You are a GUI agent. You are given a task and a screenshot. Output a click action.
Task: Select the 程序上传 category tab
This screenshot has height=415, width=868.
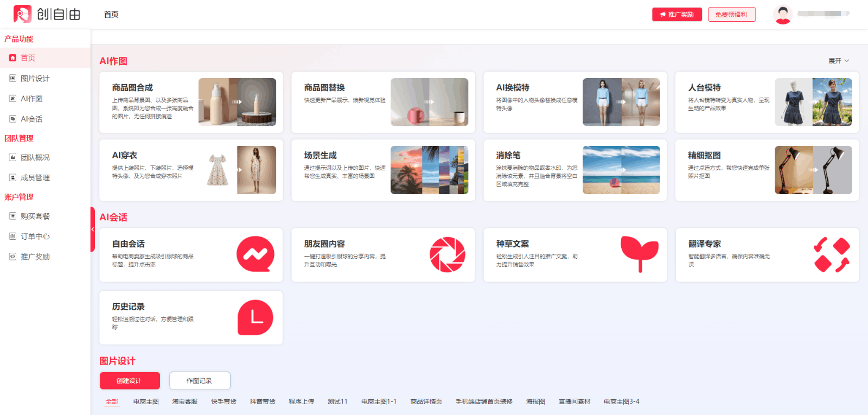click(x=302, y=401)
